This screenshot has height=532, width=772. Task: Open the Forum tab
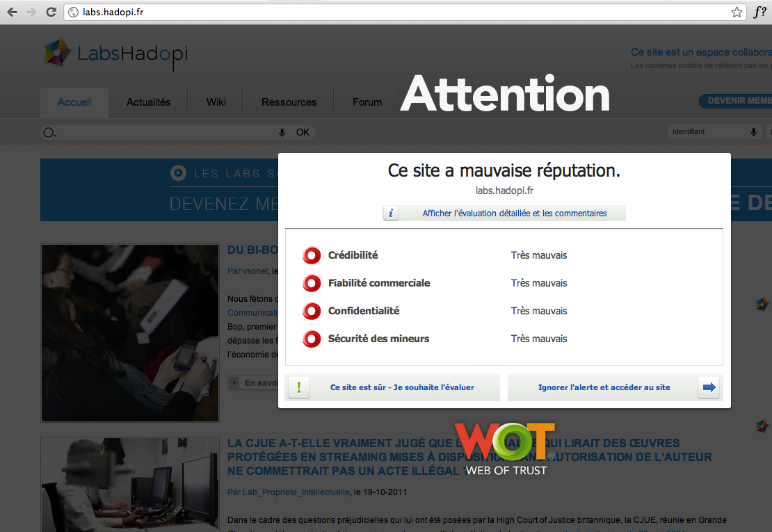coord(367,102)
